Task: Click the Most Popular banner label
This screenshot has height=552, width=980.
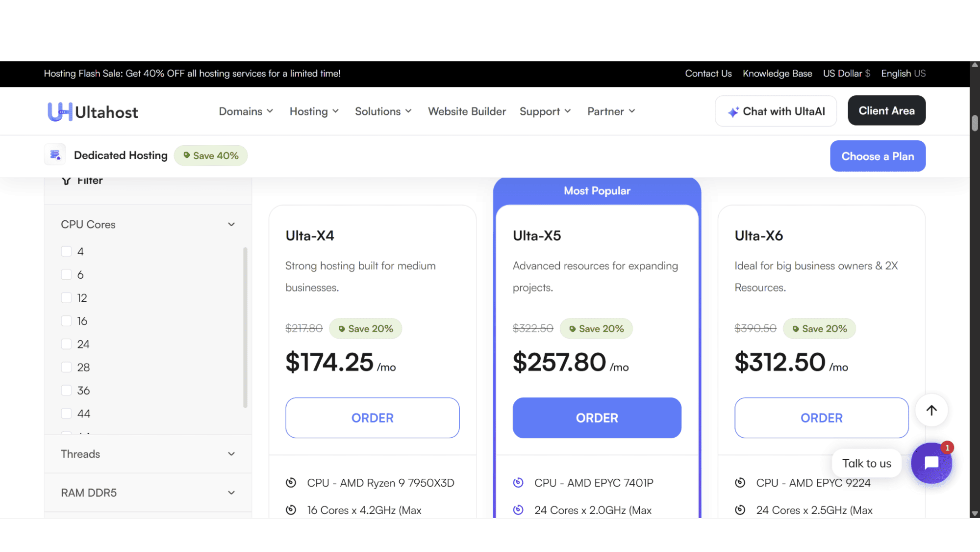Action: [x=597, y=191]
